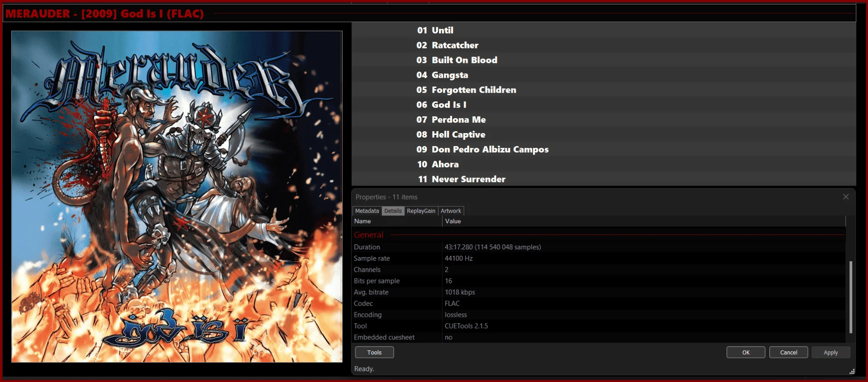Open the Artwork tab
This screenshot has width=868, height=382.
[x=451, y=211]
